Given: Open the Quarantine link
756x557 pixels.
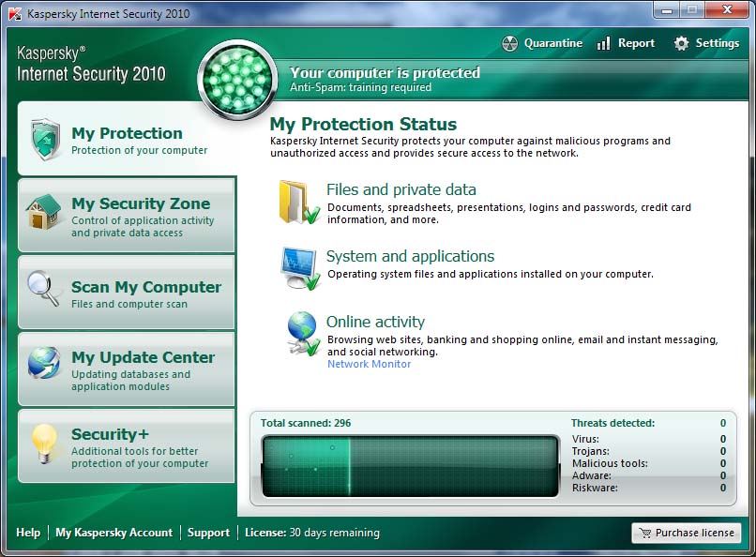Looking at the screenshot, I should tap(553, 43).
